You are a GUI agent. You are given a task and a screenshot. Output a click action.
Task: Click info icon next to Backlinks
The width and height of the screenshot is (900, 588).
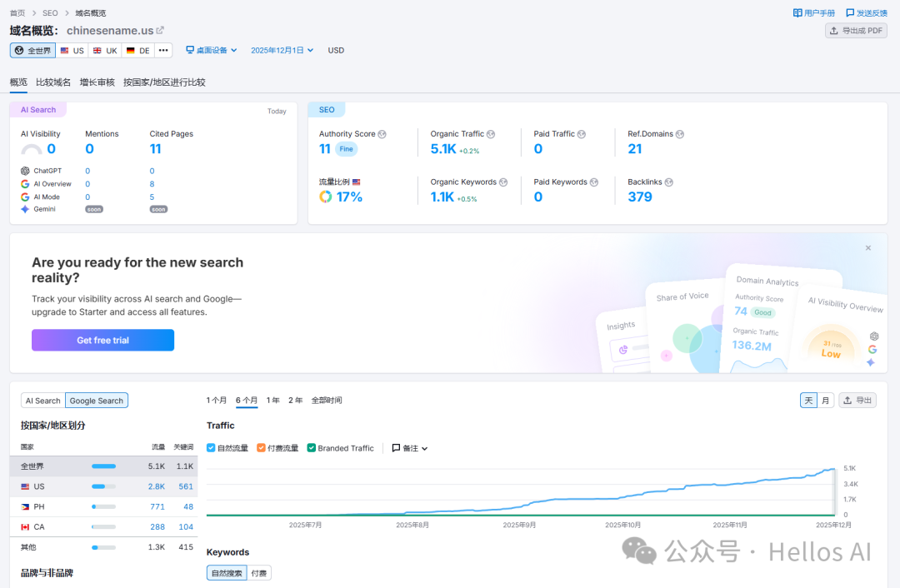(x=669, y=182)
